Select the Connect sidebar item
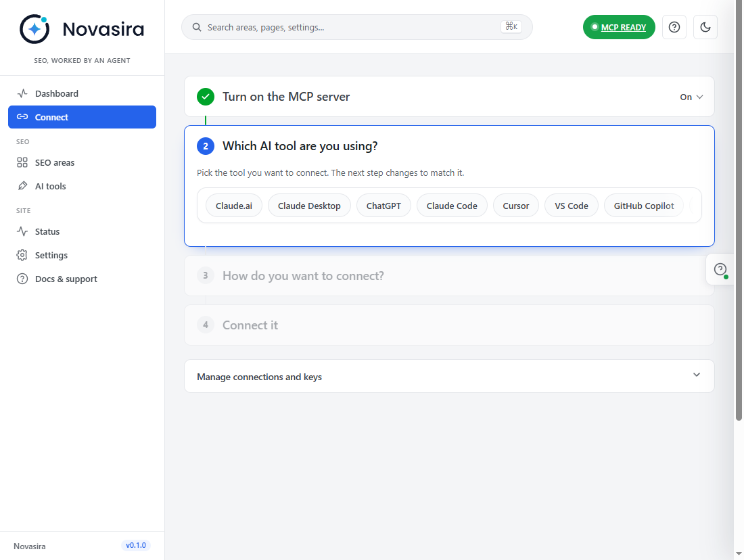 (82, 117)
